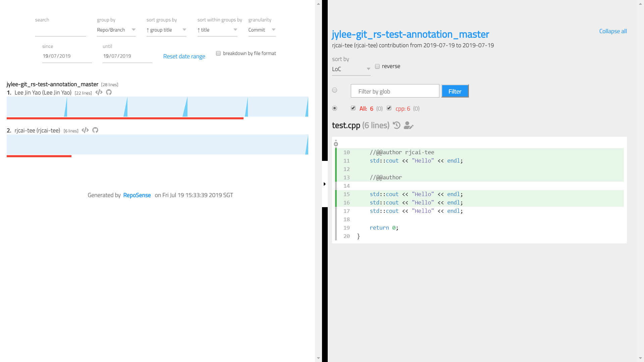
Task: Open rjcai-tee's GitHub profile icon
Action: tap(95, 130)
